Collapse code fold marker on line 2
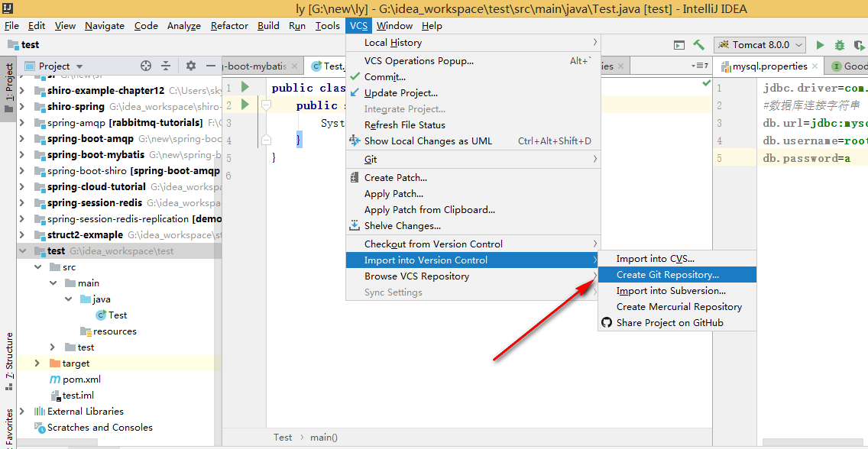868x449 pixels. (x=266, y=105)
